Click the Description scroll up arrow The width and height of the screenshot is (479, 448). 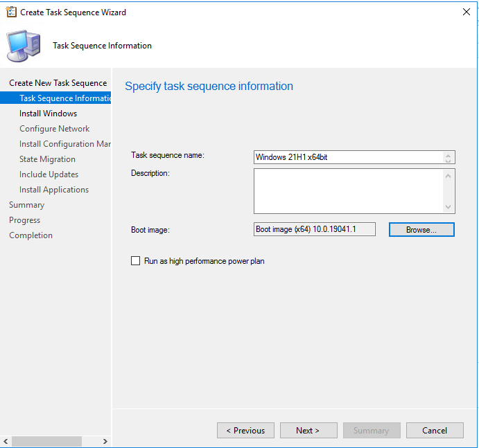448,176
